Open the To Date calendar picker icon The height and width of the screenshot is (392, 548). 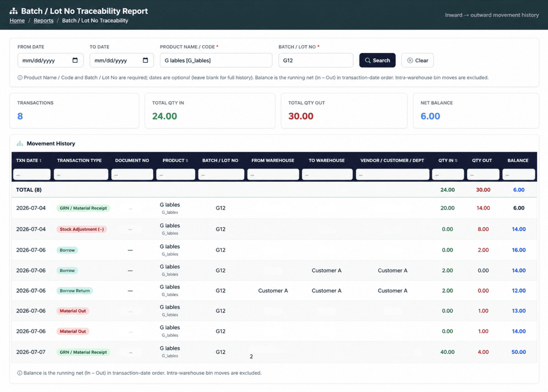(x=145, y=60)
